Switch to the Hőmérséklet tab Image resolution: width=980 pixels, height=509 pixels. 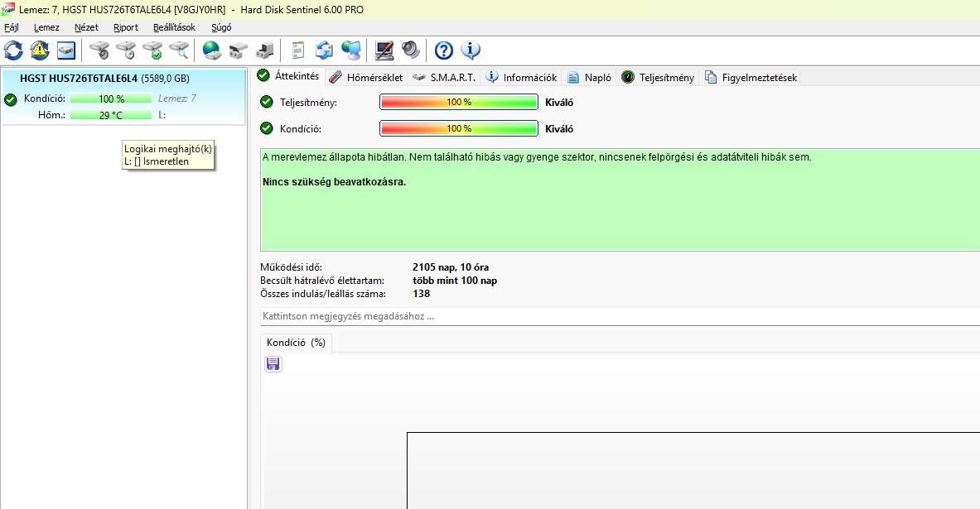coord(366,78)
